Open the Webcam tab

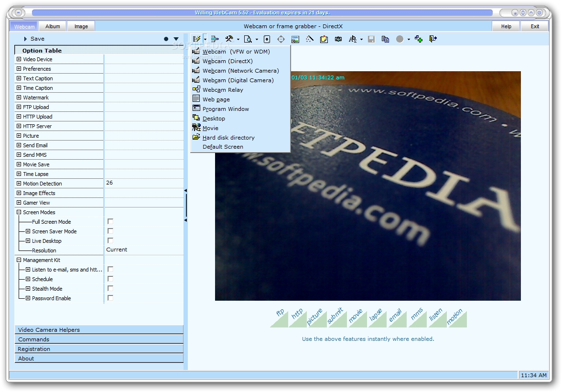click(x=24, y=27)
